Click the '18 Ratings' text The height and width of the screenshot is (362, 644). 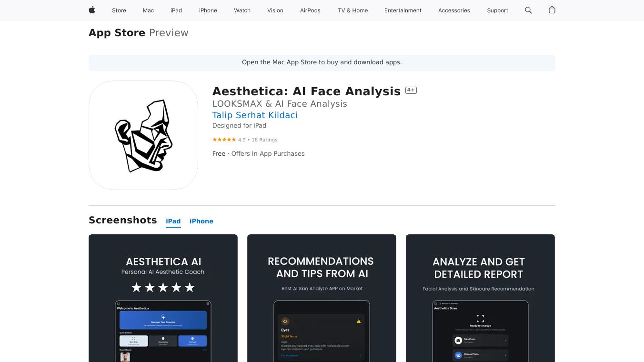point(264,140)
